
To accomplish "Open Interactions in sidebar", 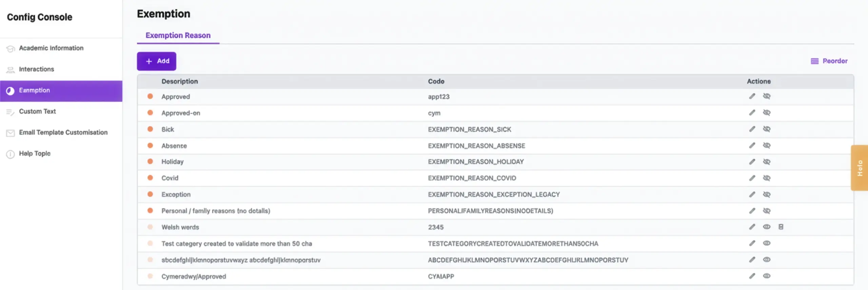I will (61, 69).
